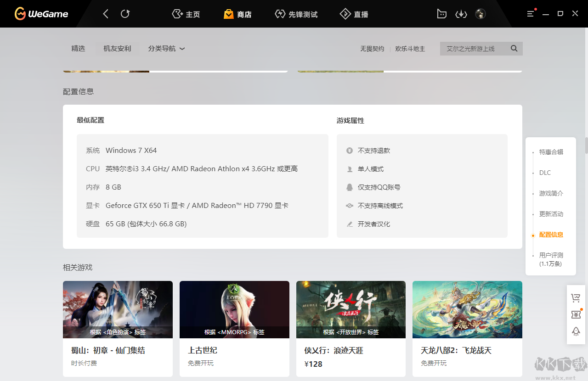Viewport: 588px width, 381px height.
Task: Click the 侠乂行:浪迹天涯 title
Action: click(334, 350)
